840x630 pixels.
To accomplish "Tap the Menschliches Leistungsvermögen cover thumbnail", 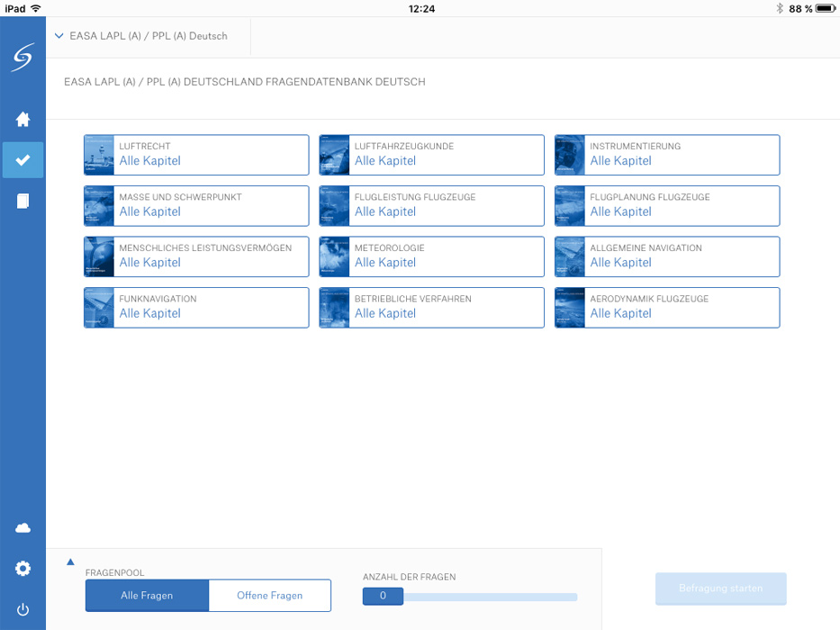I will [99, 256].
